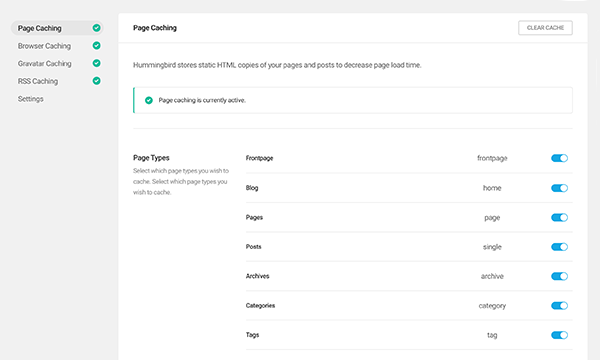600x360 pixels.
Task: Click the green check icon in active notice
Action: pyautogui.click(x=149, y=100)
